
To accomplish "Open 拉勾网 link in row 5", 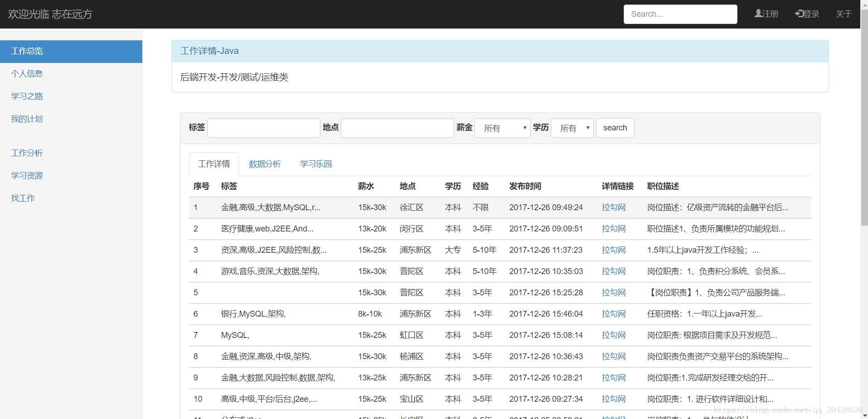I will 614,293.
